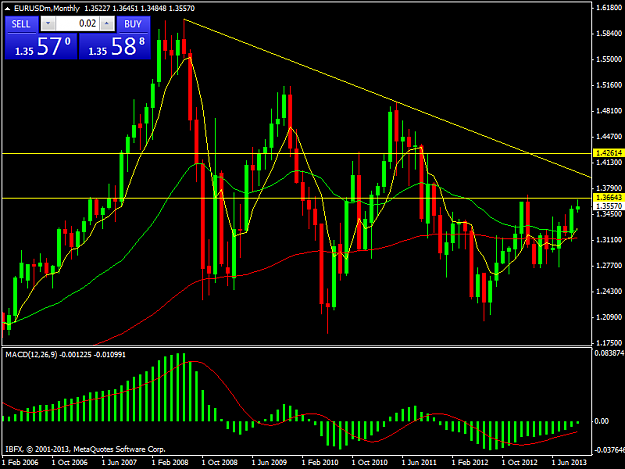This screenshot has width=625, height=469.
Task: Click the 1.24300 price scale label
Action: click(x=609, y=291)
